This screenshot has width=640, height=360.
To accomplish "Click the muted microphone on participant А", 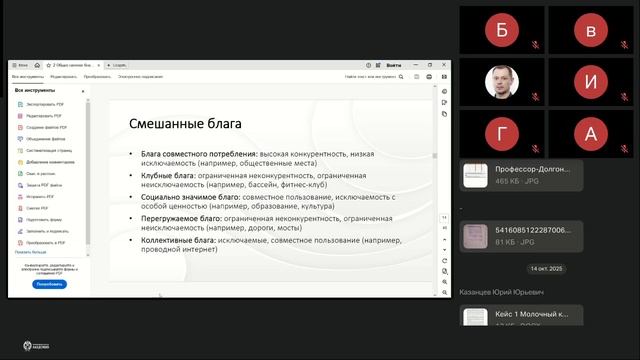I will pos(624,149).
